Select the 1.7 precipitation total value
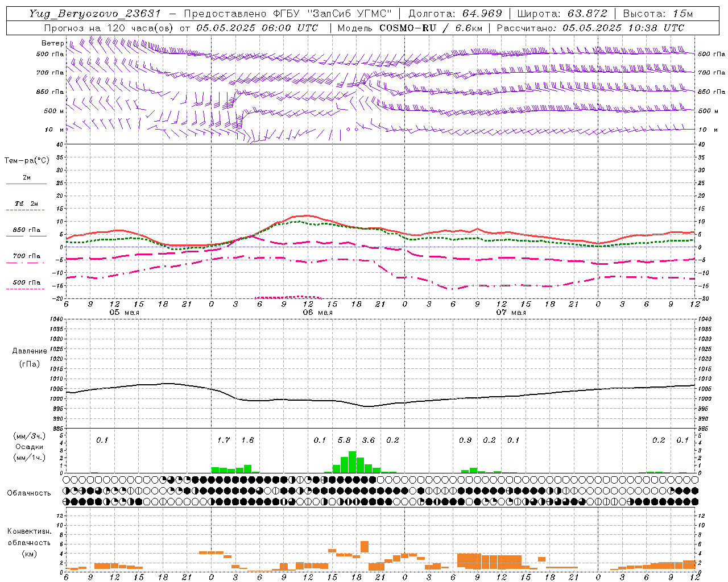728x582 pixels. [x=224, y=440]
